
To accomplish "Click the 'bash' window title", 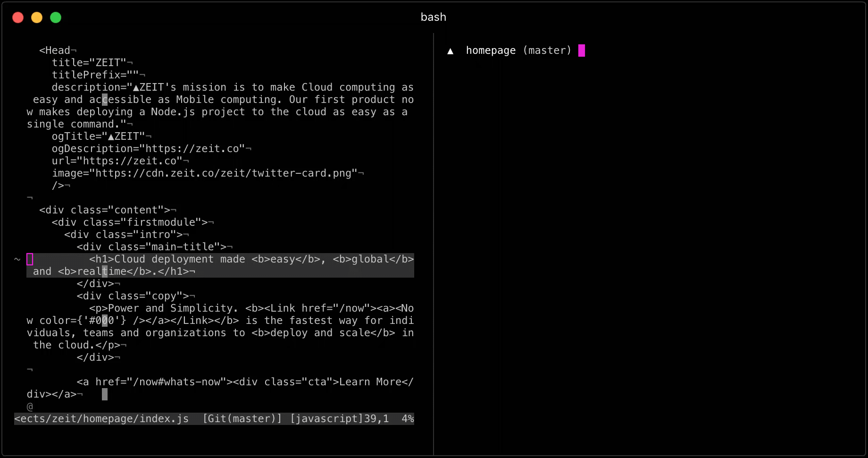I will [x=434, y=17].
